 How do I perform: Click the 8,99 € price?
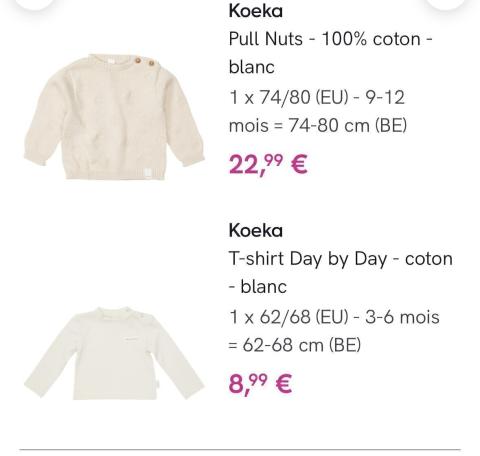tap(260, 384)
